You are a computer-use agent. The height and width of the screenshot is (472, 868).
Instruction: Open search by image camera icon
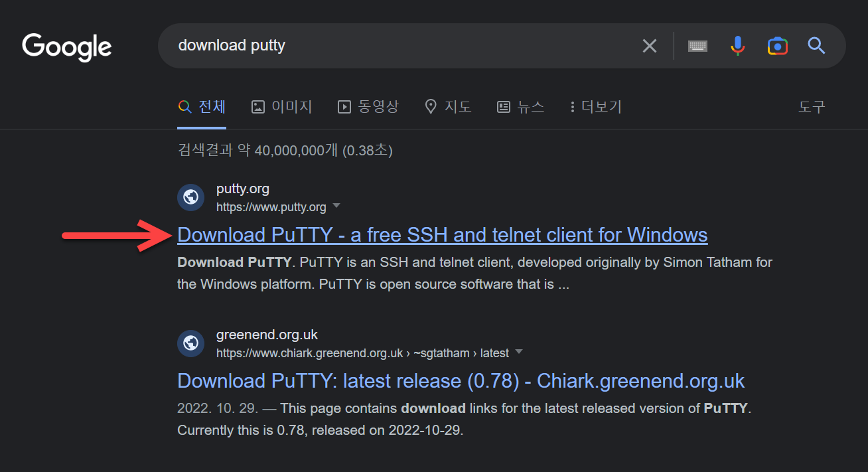[777, 46]
